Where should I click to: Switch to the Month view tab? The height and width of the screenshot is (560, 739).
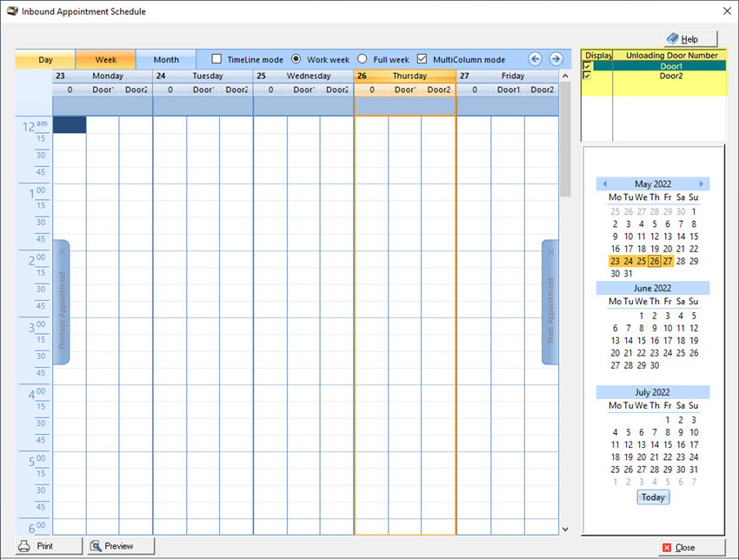click(x=166, y=60)
